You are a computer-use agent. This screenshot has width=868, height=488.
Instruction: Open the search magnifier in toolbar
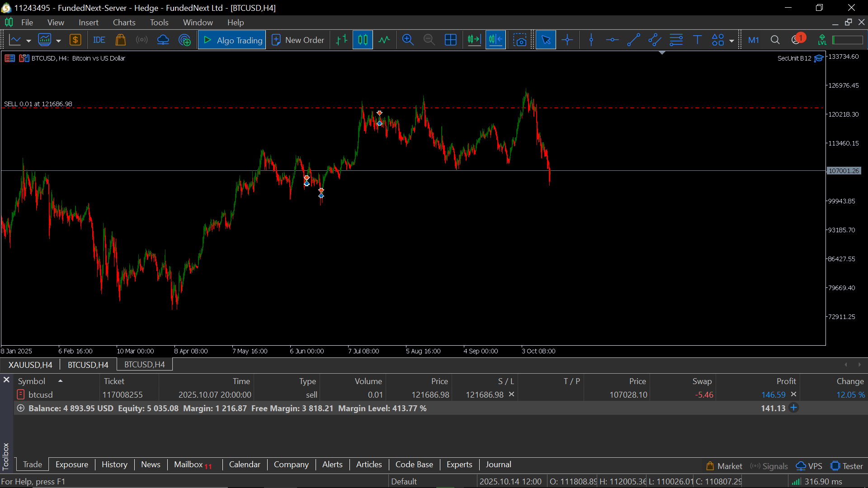click(775, 40)
